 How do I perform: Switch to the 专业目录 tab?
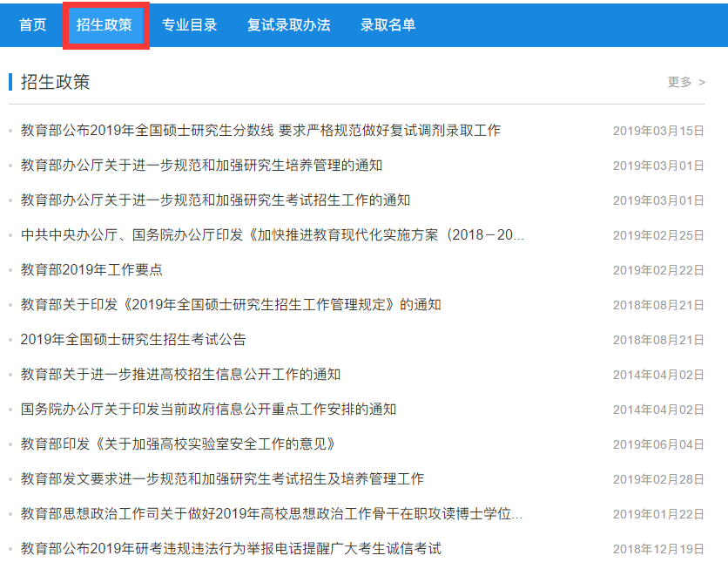click(189, 25)
